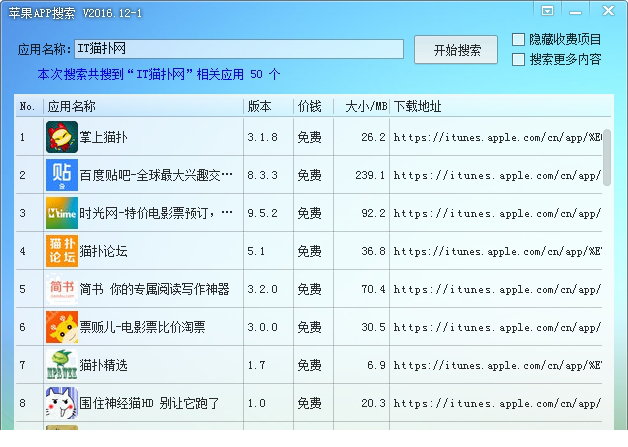Click the 围住神经猫HD cat icon
The image size is (628, 447).
click(62, 403)
